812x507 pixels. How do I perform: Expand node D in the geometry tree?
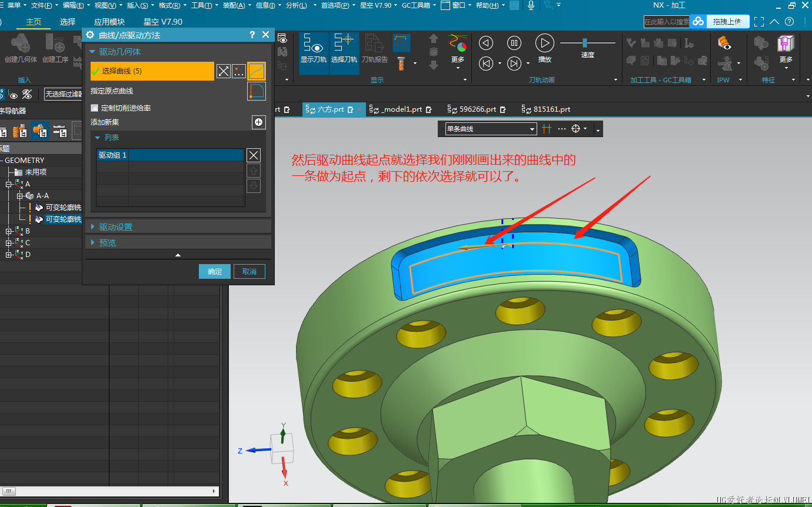[9, 255]
